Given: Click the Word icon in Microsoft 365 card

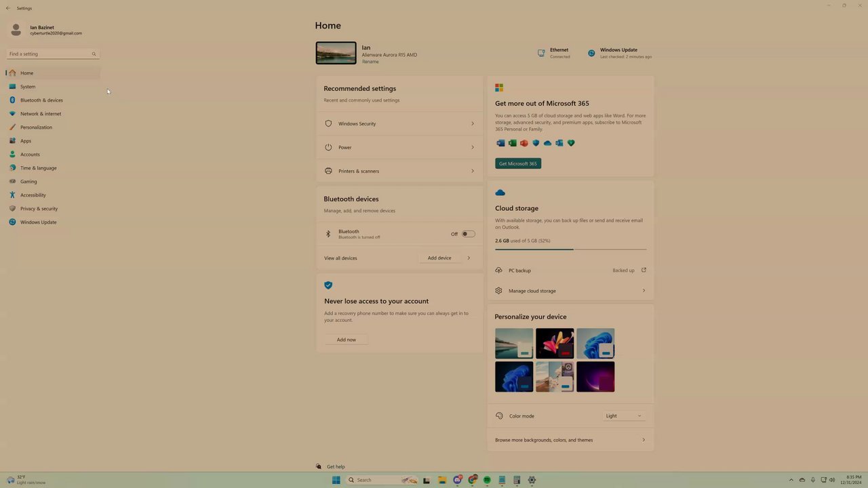Looking at the screenshot, I should [500, 143].
